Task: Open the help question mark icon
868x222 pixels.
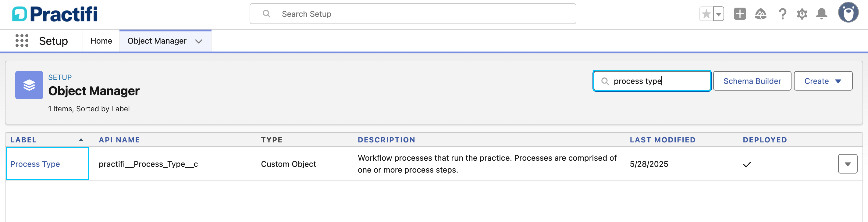Action: coord(782,14)
